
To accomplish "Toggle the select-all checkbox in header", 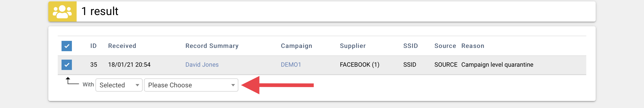I will click(67, 46).
